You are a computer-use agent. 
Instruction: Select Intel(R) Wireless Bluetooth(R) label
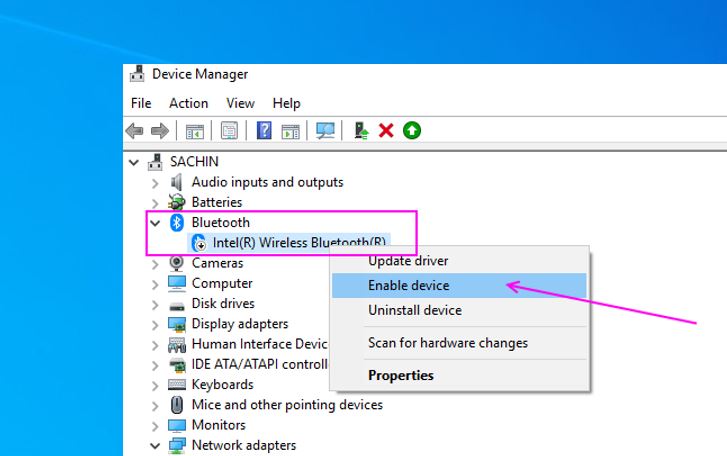(299, 242)
